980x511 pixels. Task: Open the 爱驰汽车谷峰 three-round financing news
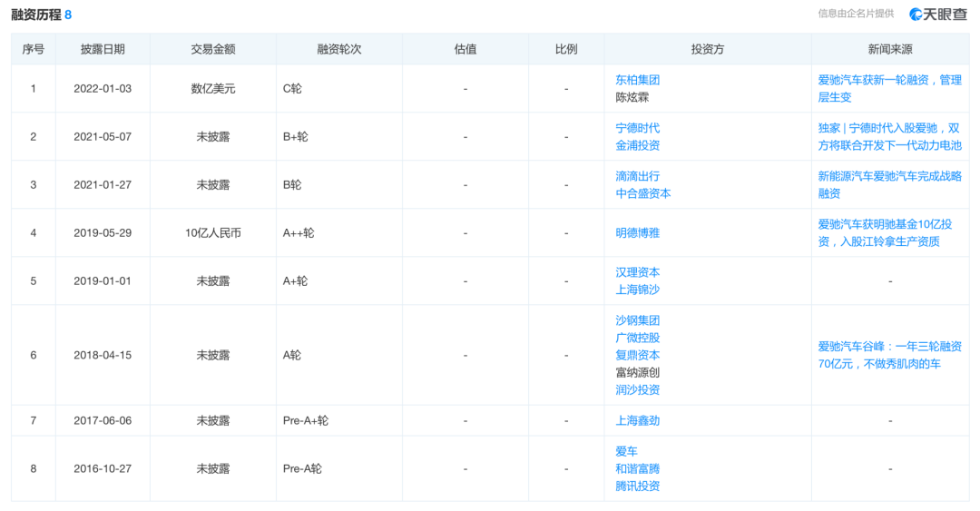click(889, 355)
